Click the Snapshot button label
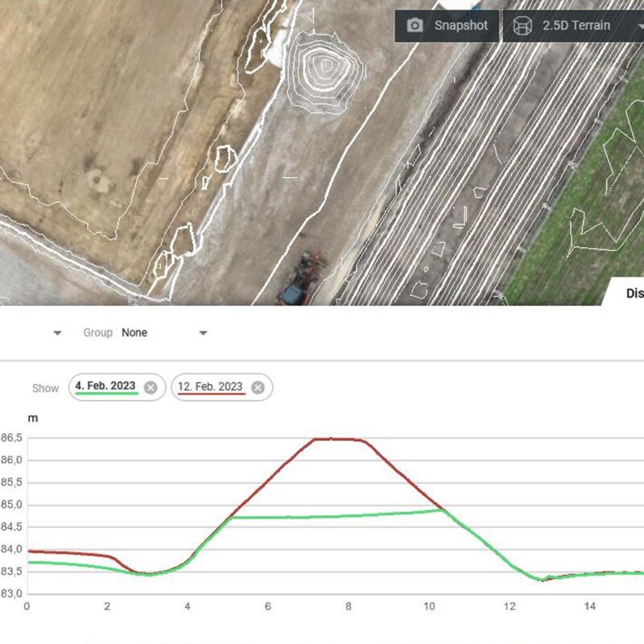 [x=460, y=26]
